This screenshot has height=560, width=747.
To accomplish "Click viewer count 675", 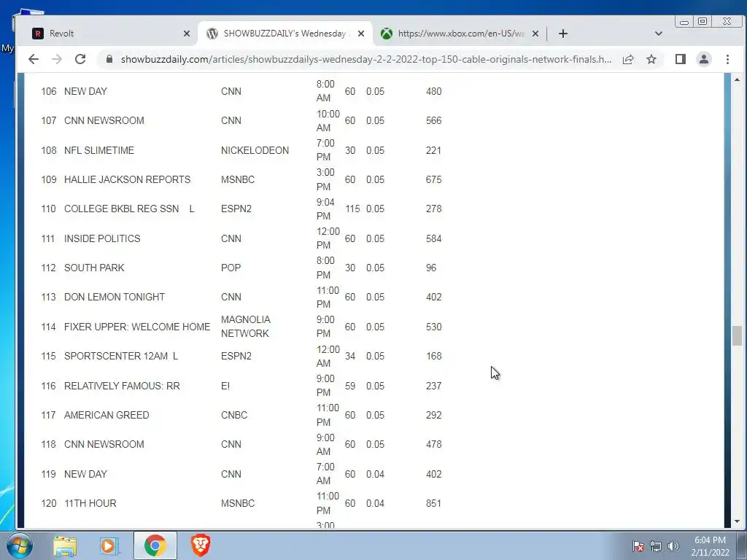I will [x=433, y=179].
